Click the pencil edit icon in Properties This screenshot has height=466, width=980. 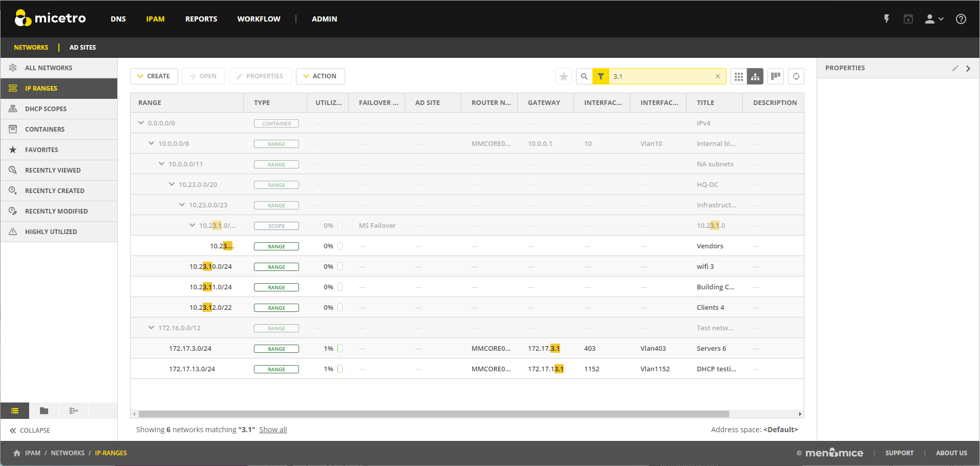[955, 68]
